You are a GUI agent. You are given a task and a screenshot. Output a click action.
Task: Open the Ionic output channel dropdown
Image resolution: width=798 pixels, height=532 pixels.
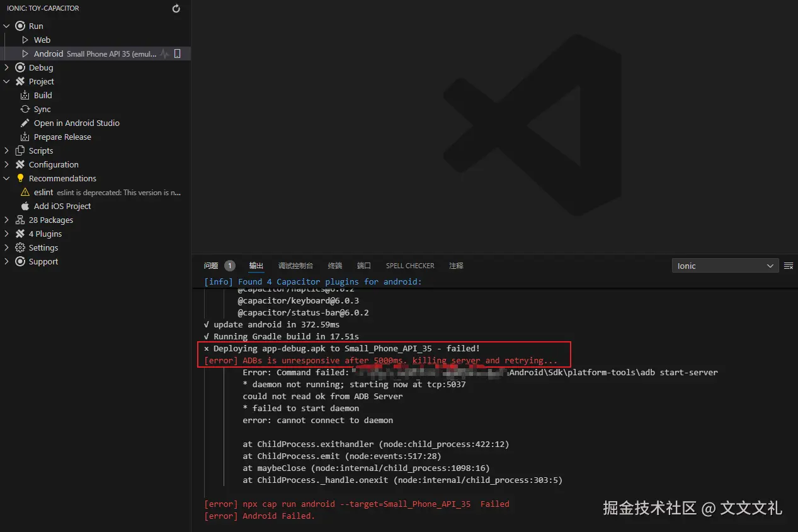pos(725,266)
